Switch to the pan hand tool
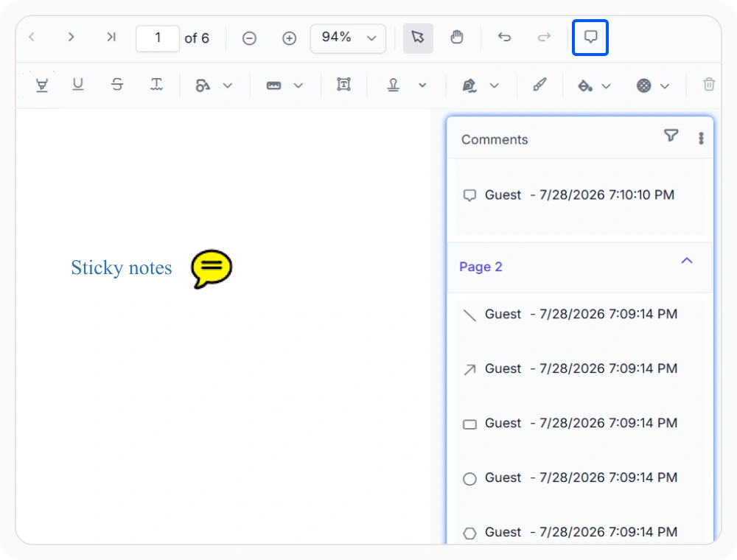The height and width of the screenshot is (560, 737). (457, 38)
